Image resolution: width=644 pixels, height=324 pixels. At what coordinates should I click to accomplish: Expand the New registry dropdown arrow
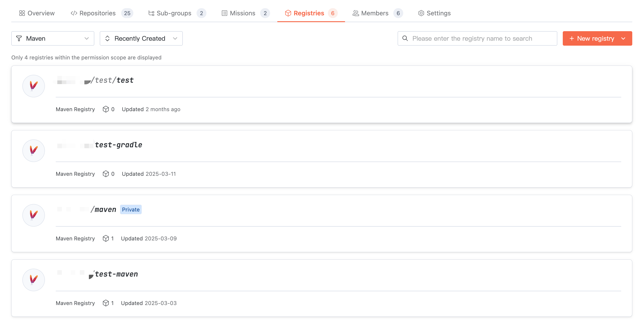pos(623,38)
